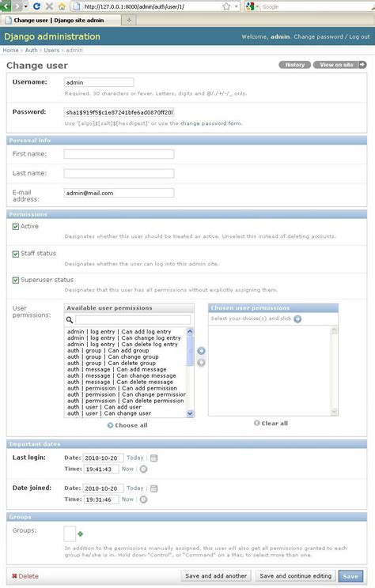Click the remove-permission left arrow icon
Screen dimensions: 375x588
click(x=201, y=363)
